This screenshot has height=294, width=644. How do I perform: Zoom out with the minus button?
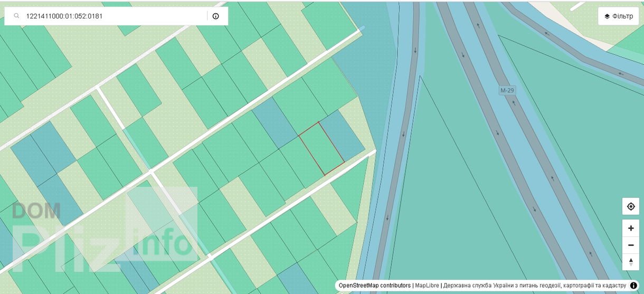(630, 245)
